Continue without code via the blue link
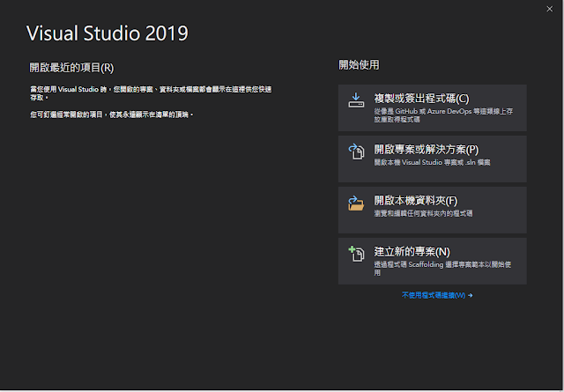The image size is (564, 392). 437,295
